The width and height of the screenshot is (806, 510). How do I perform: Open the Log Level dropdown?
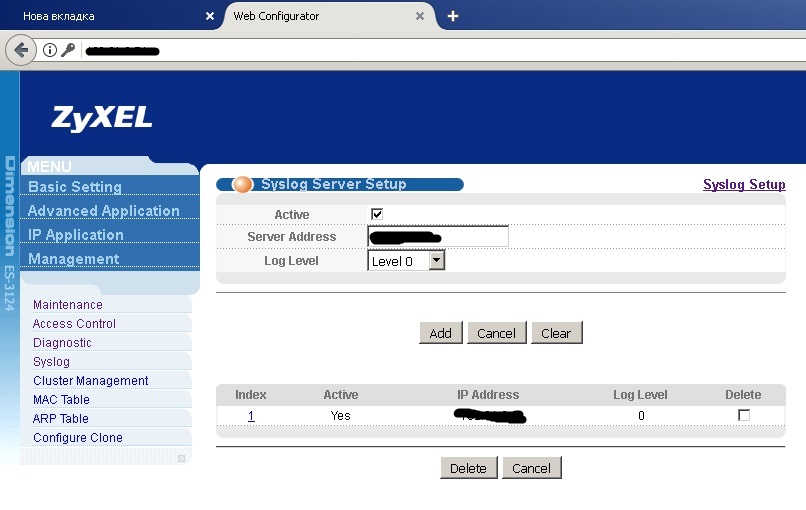(436, 261)
